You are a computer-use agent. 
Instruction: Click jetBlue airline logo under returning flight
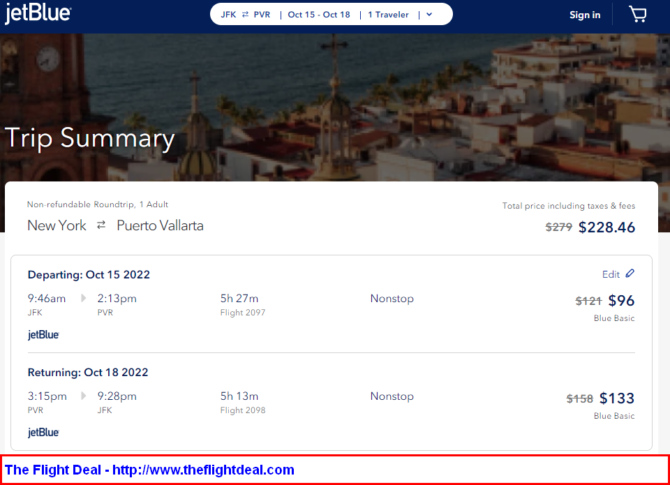click(43, 432)
